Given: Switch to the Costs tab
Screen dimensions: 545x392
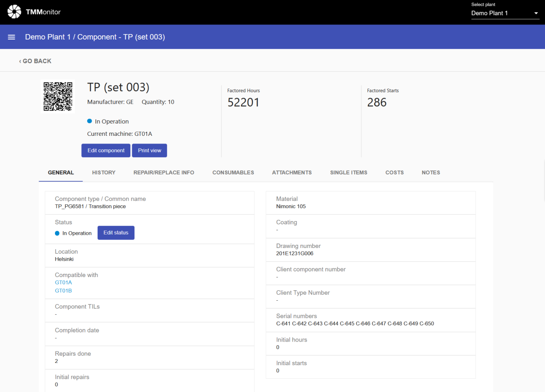Looking at the screenshot, I should coord(394,173).
